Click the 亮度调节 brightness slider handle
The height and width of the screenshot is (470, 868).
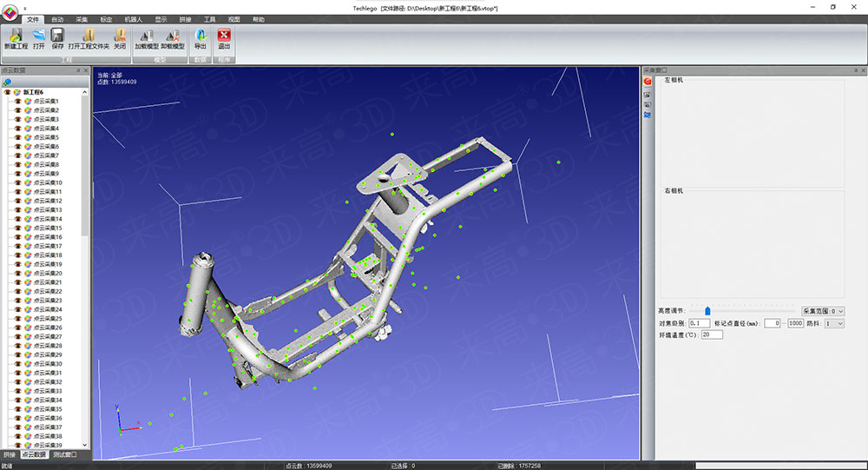click(x=707, y=310)
